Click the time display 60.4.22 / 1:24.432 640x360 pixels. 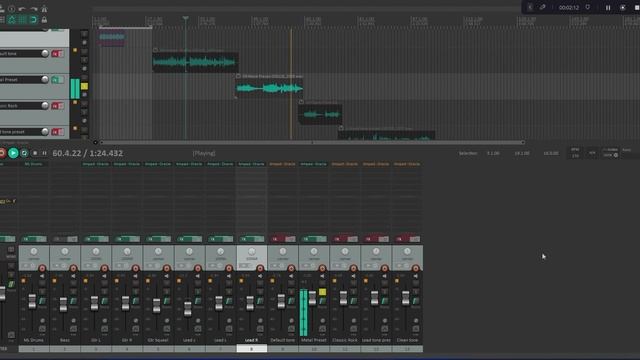pos(88,153)
